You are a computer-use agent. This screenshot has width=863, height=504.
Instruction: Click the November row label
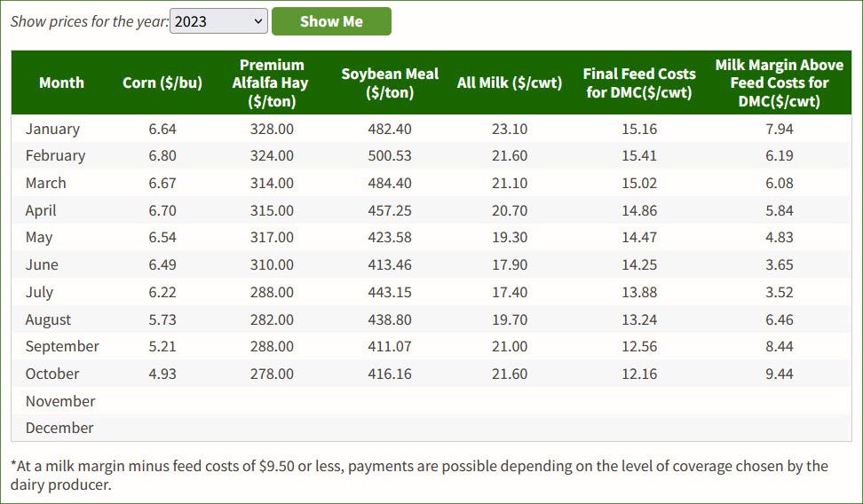60,401
